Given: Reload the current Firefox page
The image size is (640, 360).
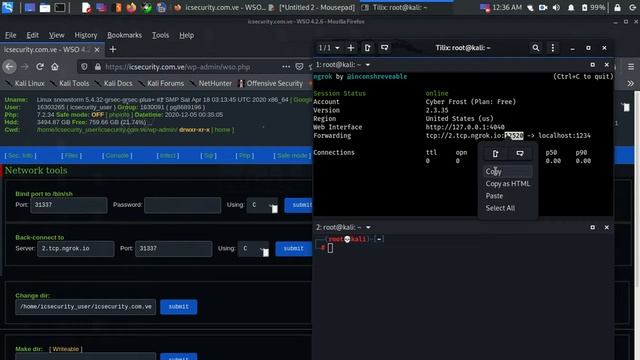Looking at the screenshot, I should (x=40, y=67).
